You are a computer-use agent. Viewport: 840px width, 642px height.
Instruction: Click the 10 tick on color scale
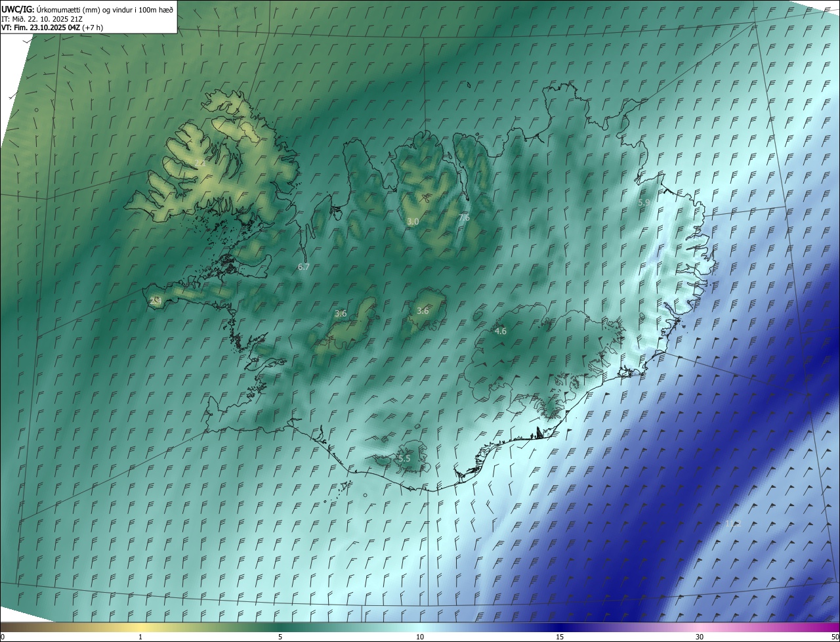click(x=420, y=637)
